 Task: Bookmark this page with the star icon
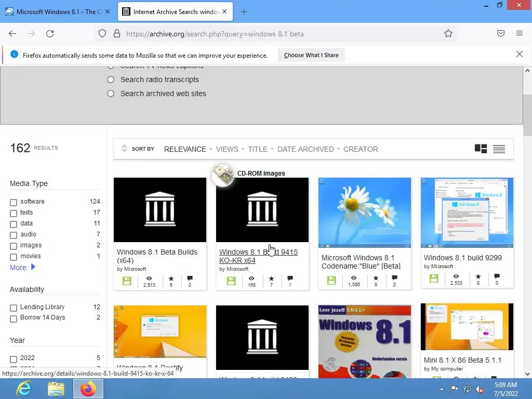click(448, 34)
